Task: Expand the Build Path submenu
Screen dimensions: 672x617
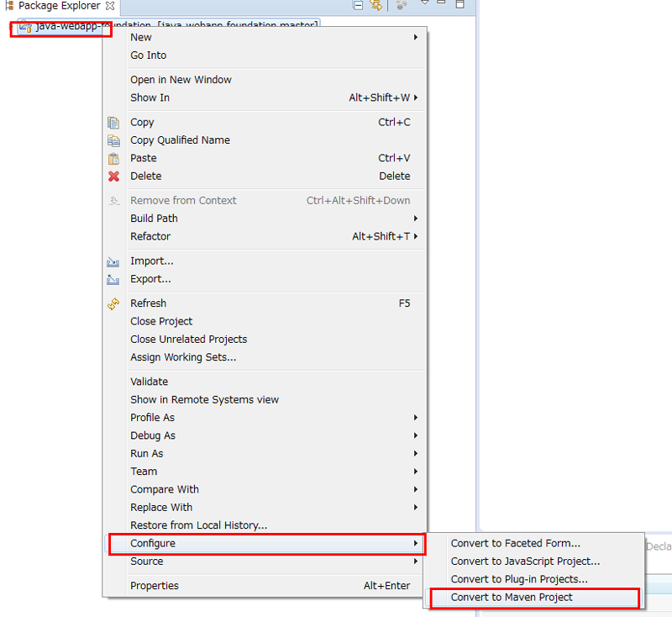Action: pos(154,219)
